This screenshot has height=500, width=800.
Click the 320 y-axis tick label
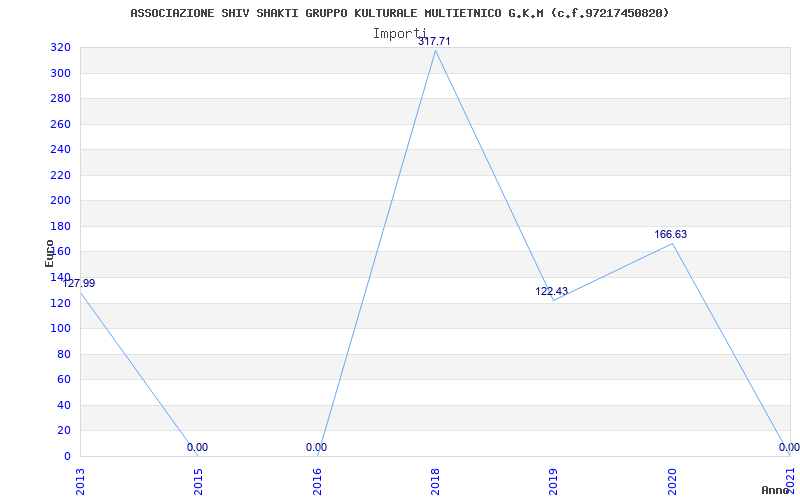pyautogui.click(x=60, y=48)
